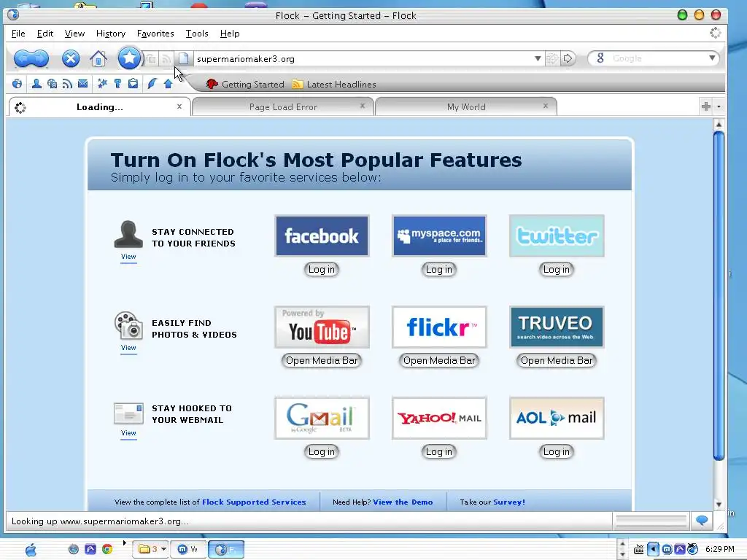This screenshot has width=747, height=560.
Task: Open the View menu
Action: 74,34
